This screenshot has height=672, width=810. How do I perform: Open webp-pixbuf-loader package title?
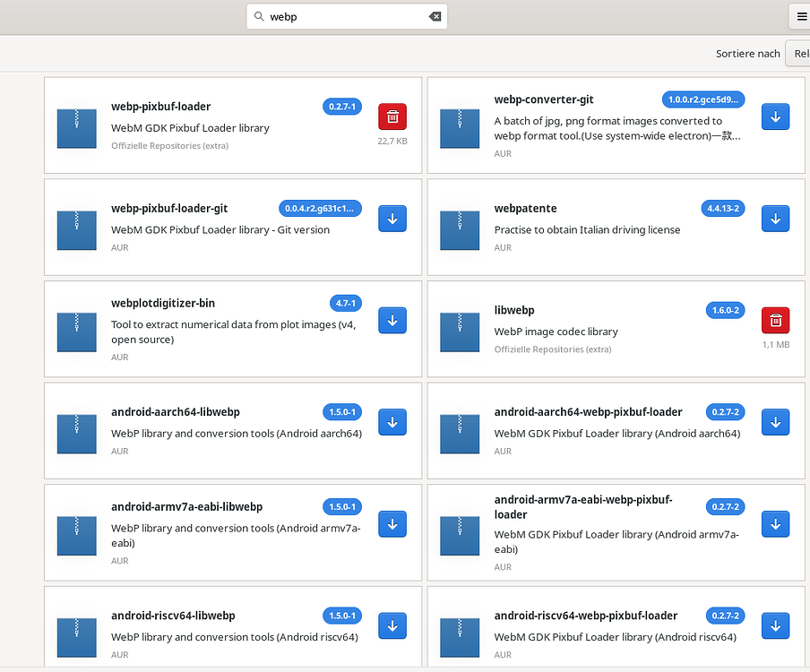coord(160,107)
